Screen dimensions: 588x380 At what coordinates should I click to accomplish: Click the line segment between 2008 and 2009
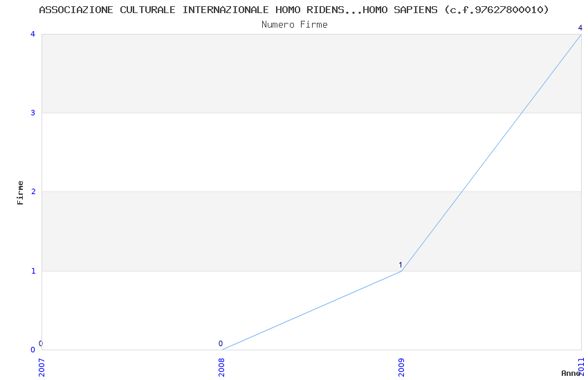pyautogui.click(x=311, y=310)
